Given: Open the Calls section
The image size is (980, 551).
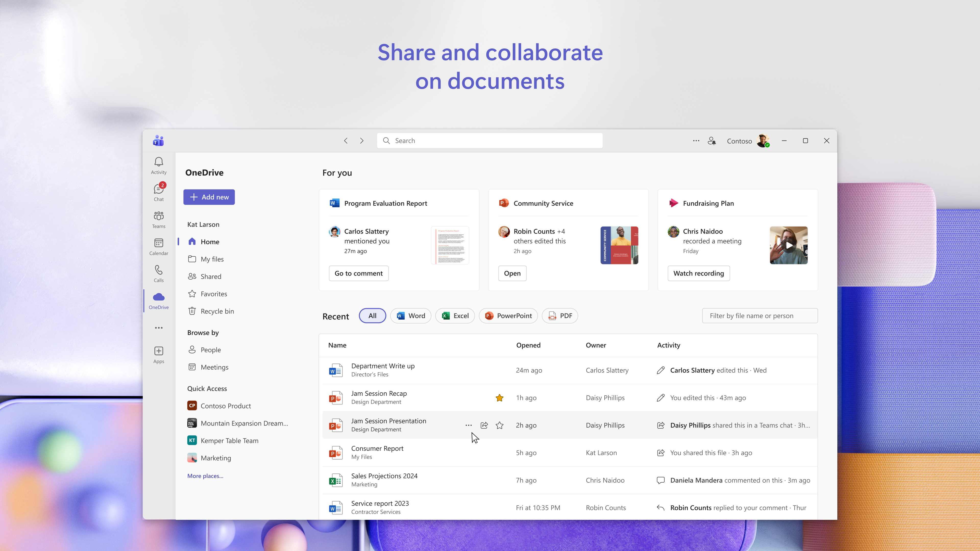Looking at the screenshot, I should click(x=159, y=273).
